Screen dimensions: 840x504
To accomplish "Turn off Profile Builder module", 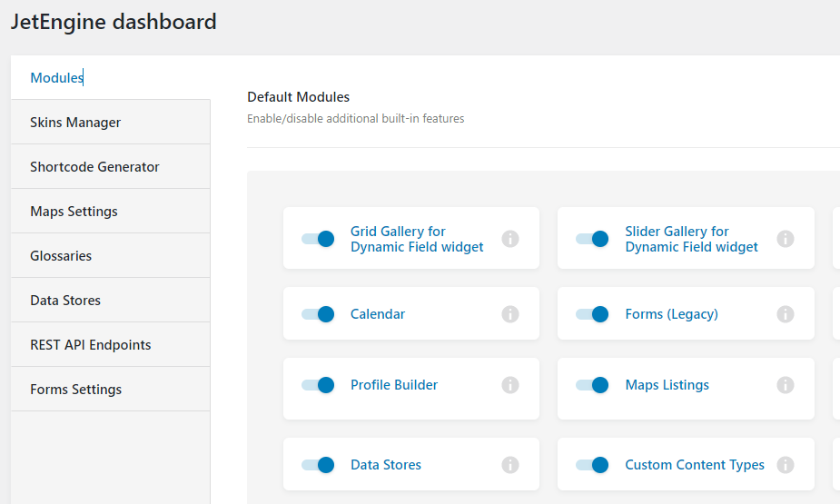I will 318,384.
